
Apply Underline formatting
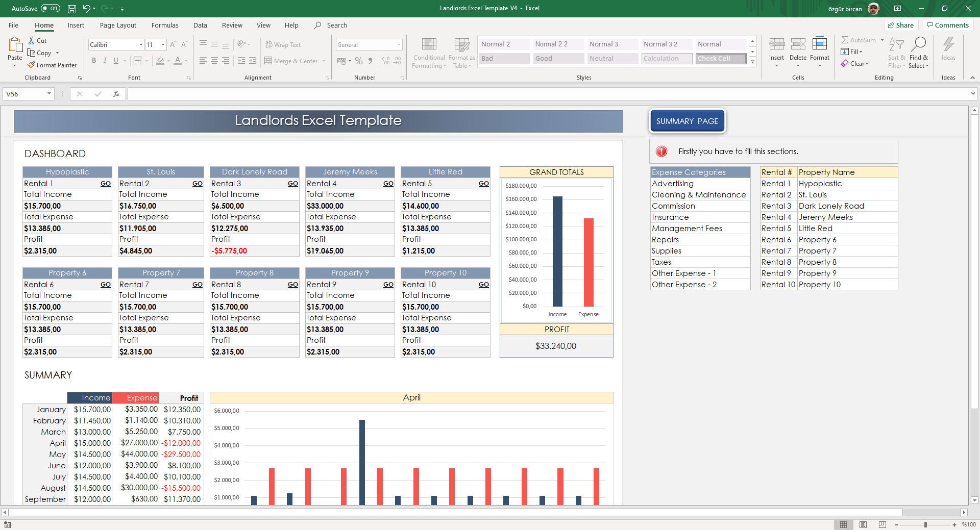(x=116, y=61)
